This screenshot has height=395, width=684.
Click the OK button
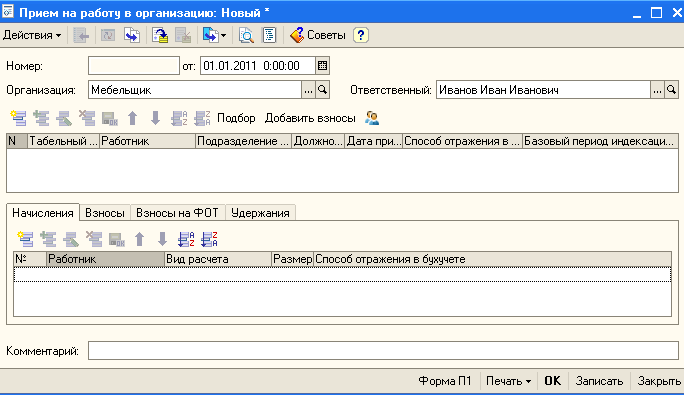coord(553,381)
